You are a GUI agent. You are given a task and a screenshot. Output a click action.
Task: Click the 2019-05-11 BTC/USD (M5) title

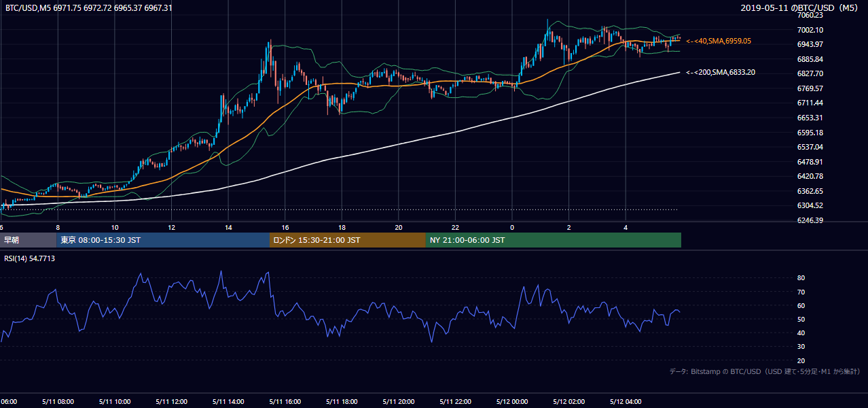[800, 7]
